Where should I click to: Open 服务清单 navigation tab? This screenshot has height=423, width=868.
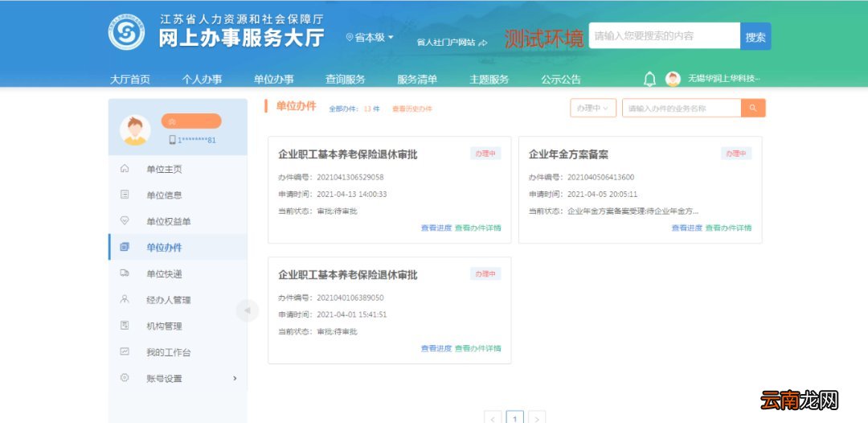pyautogui.click(x=417, y=79)
